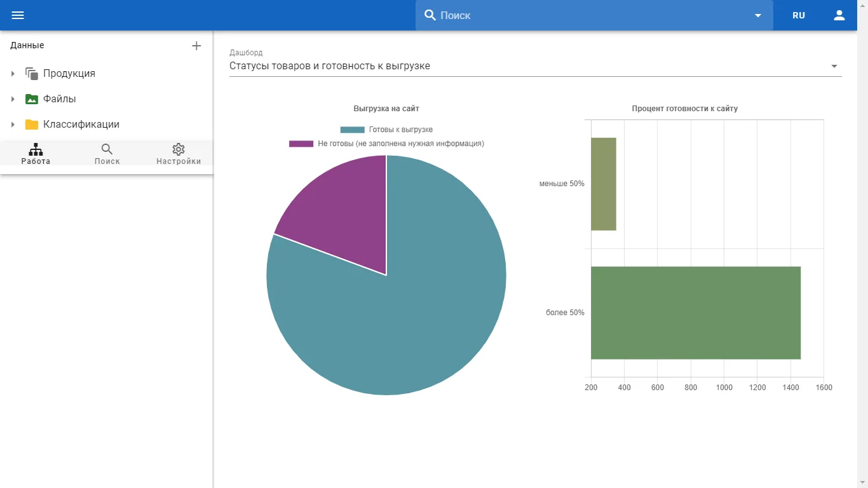Click the Поиск search input field
The height and width of the screenshot is (488, 868).
594,15
